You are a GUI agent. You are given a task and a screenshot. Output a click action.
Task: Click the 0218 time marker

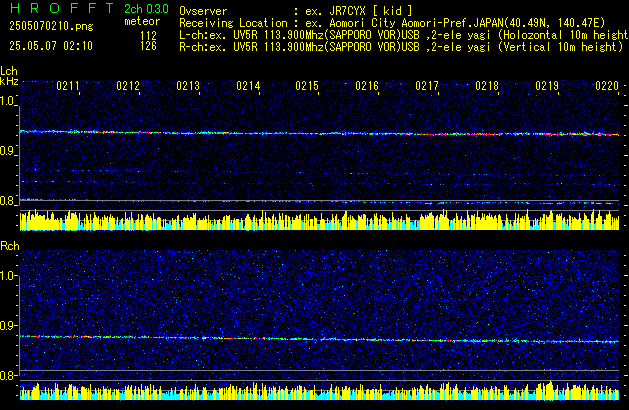(x=487, y=86)
